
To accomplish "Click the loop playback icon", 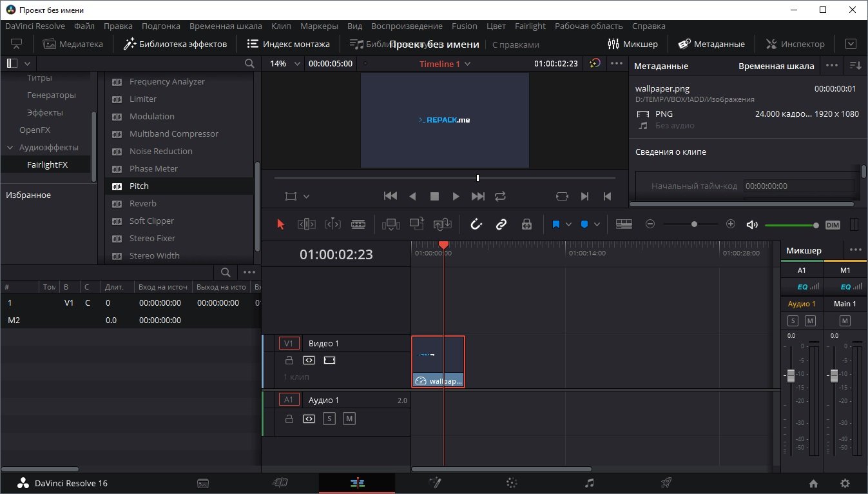I will (x=501, y=196).
